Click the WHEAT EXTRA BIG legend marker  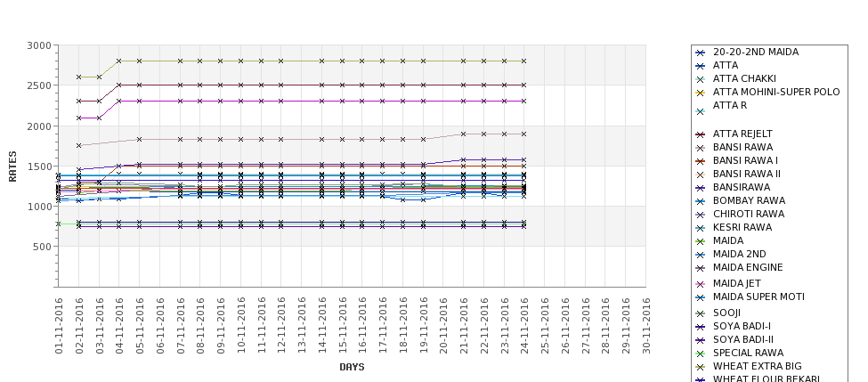click(701, 367)
